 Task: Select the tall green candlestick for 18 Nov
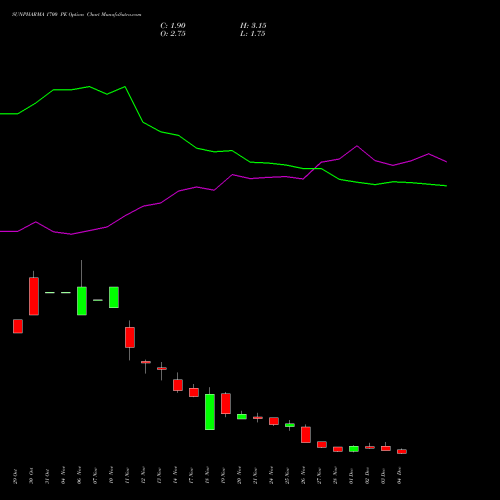pyautogui.click(x=210, y=412)
